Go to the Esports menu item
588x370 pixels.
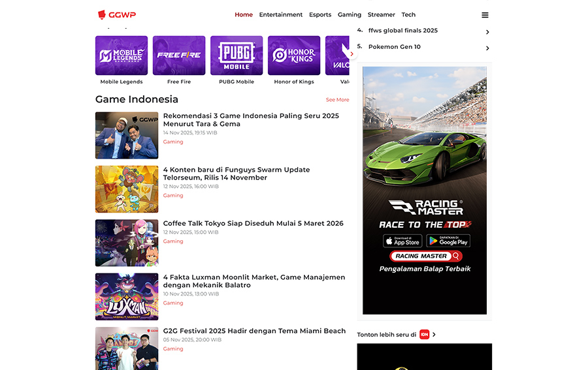tap(320, 14)
